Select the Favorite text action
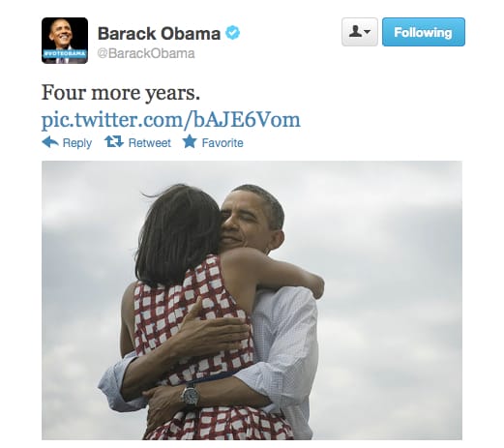Image resolution: width=504 pixels, height=448 pixels. 222,142
